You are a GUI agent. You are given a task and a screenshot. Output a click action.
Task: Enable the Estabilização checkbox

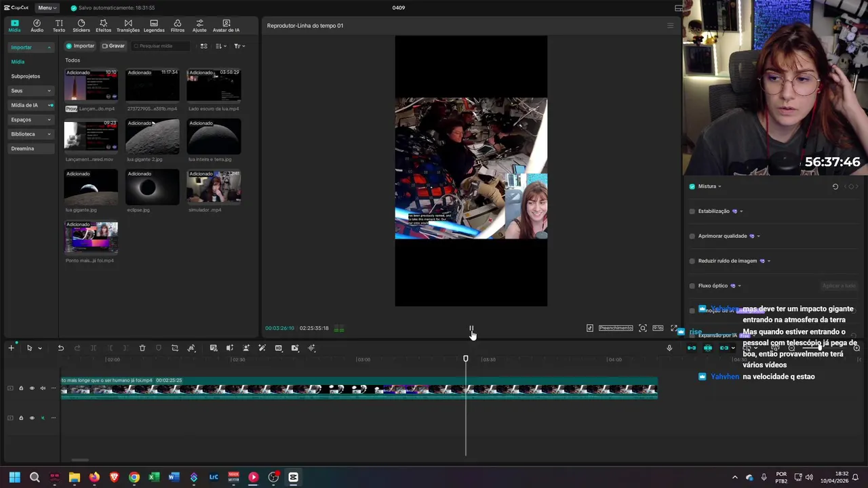pos(692,211)
